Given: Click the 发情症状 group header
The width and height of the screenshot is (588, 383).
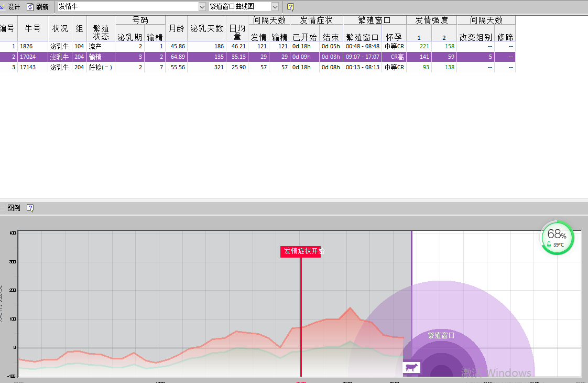Looking at the screenshot, I should (x=317, y=20).
